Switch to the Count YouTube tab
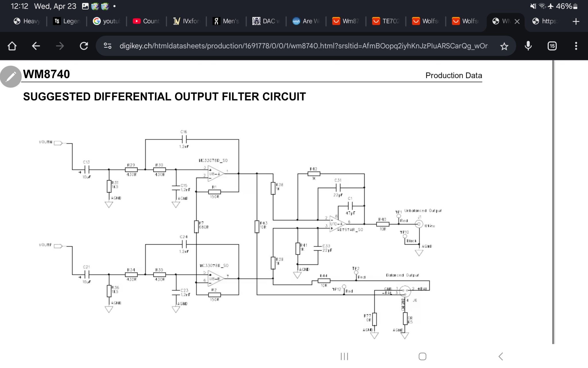The image size is (588, 368). (x=147, y=21)
